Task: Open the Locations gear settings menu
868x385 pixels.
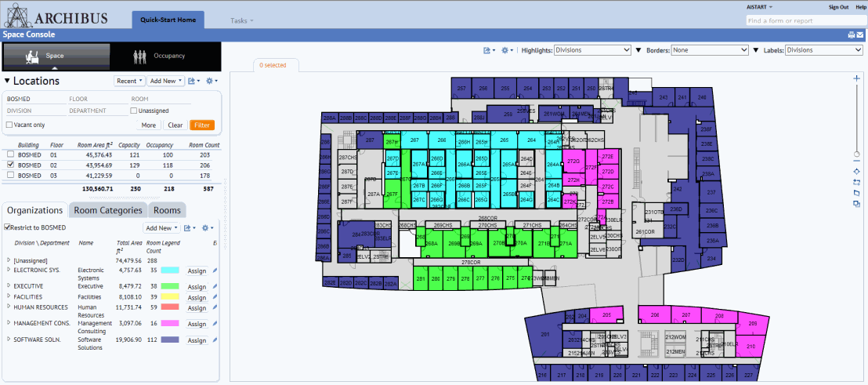Action: (211, 81)
